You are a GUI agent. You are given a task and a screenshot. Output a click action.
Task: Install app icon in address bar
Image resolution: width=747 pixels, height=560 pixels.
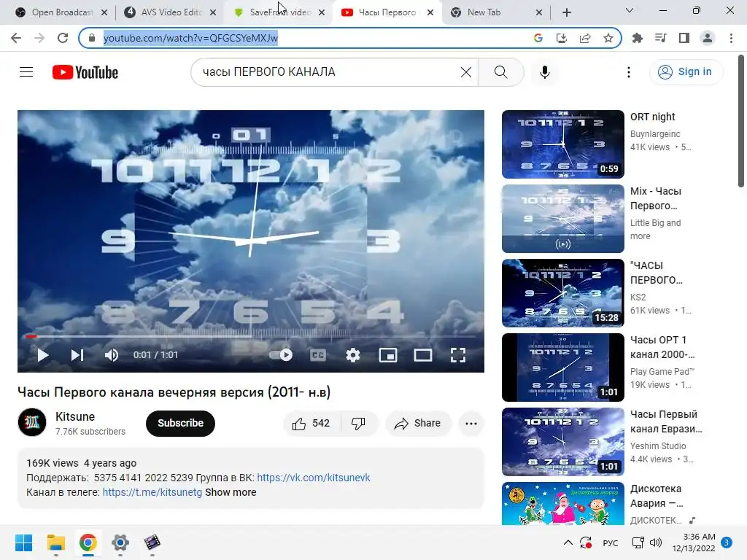(561, 38)
